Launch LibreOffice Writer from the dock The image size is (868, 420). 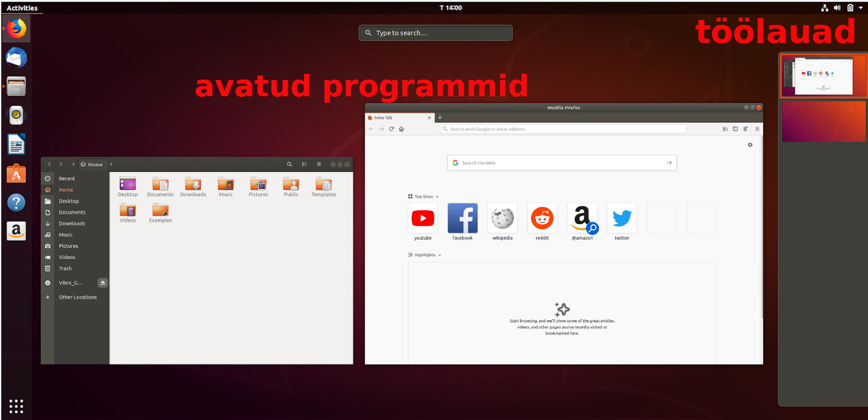[x=16, y=145]
